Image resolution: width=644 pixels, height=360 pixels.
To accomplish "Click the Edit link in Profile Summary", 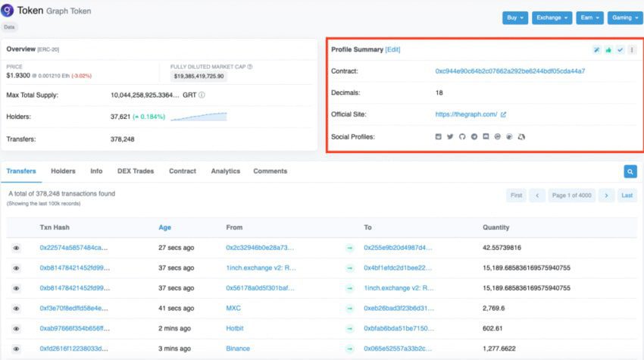I will pos(392,49).
